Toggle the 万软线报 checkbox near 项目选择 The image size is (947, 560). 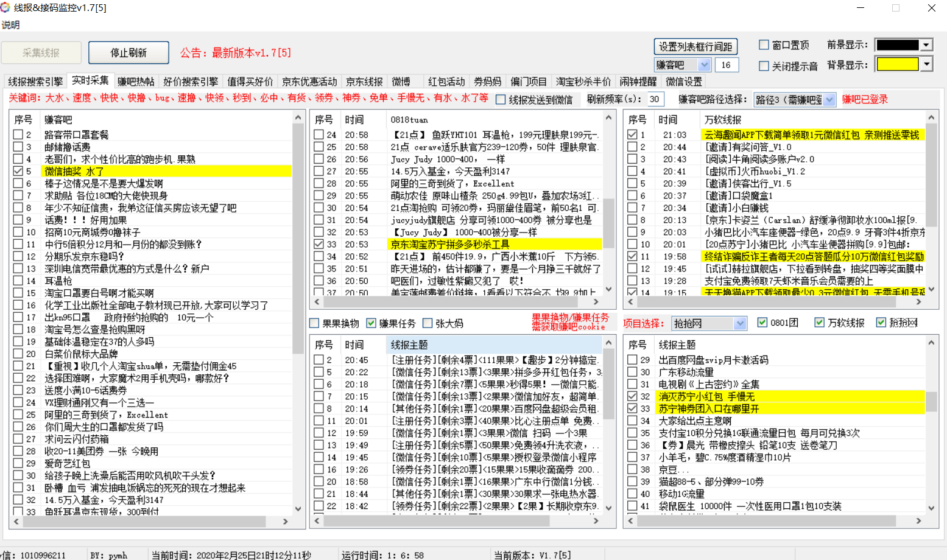coord(820,323)
